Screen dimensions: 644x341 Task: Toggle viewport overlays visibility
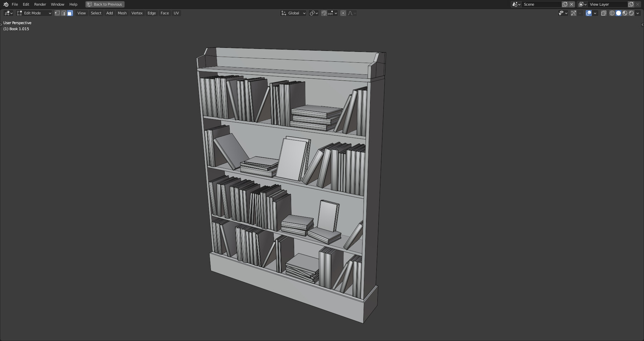589,13
